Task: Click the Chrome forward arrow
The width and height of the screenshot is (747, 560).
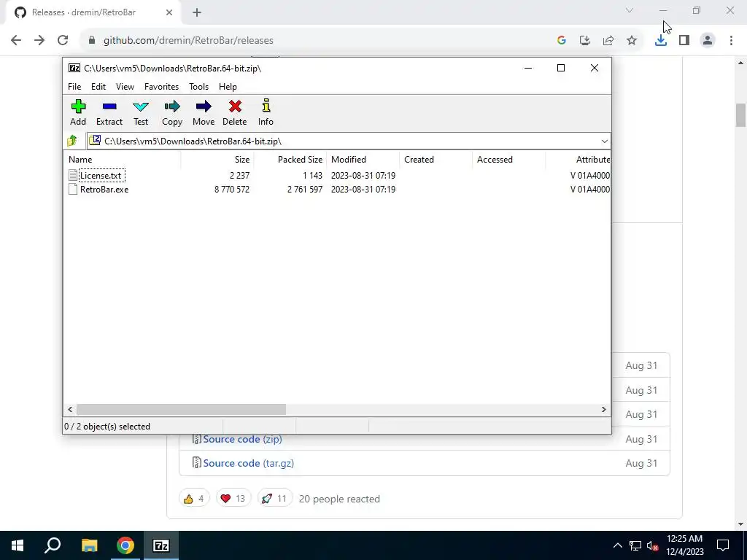Action: point(39,41)
